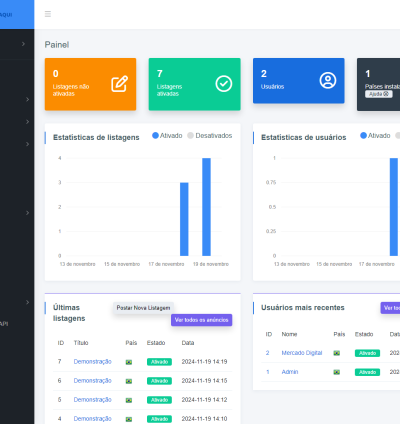Click the tallest blue bar in listings chart
The image size is (400, 424).
point(206,207)
